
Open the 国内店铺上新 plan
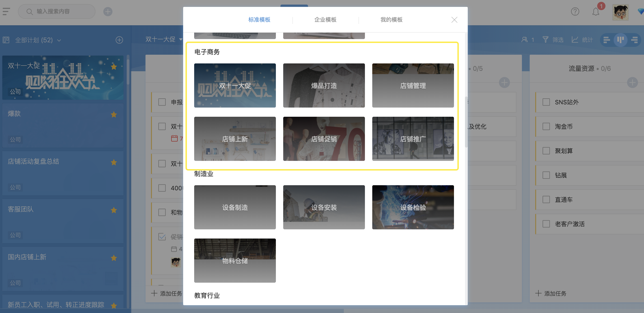tap(63, 269)
